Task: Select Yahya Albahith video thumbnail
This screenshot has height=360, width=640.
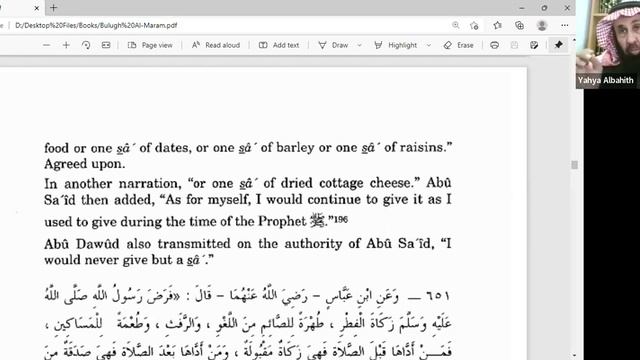Action: pos(608,43)
